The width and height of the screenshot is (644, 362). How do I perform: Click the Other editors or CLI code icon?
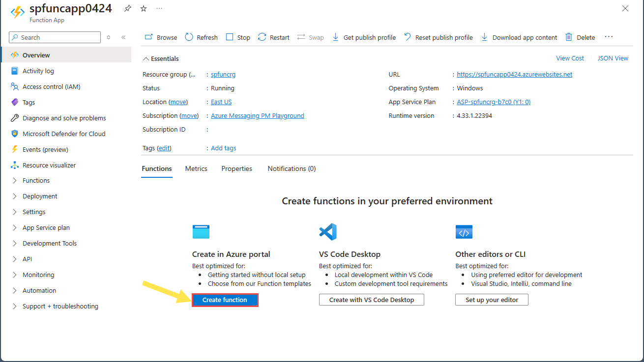coord(464,232)
